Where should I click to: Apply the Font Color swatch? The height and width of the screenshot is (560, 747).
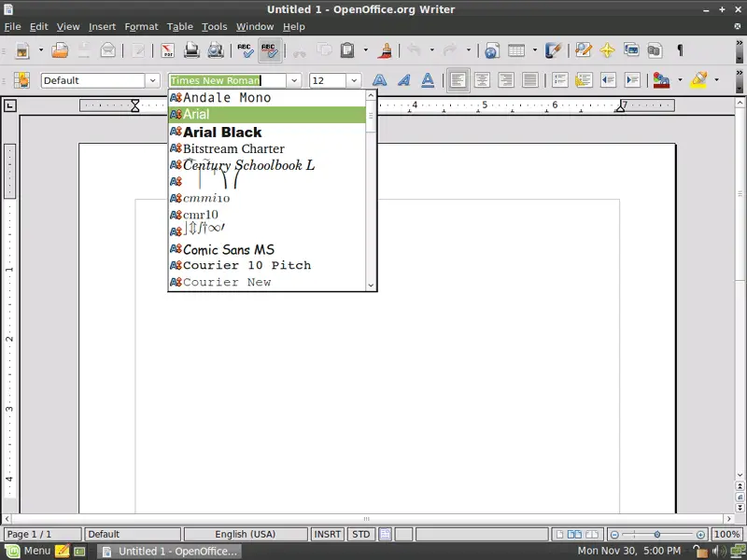pos(661,80)
